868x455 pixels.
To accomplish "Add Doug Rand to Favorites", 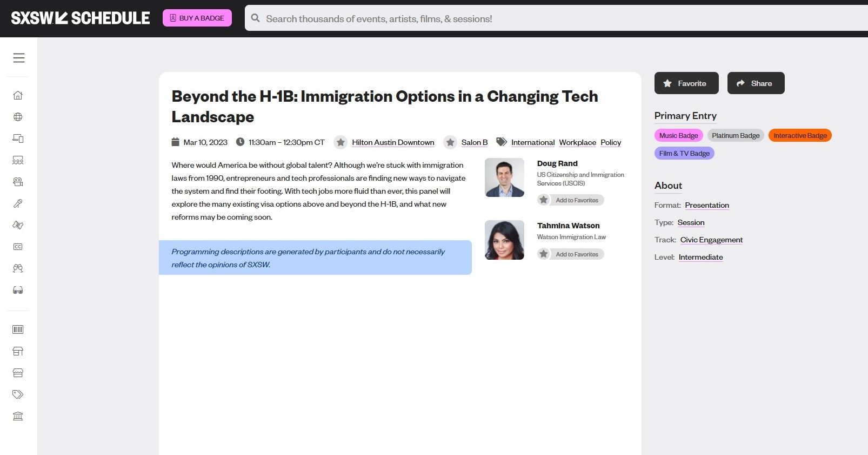I will click(x=571, y=200).
